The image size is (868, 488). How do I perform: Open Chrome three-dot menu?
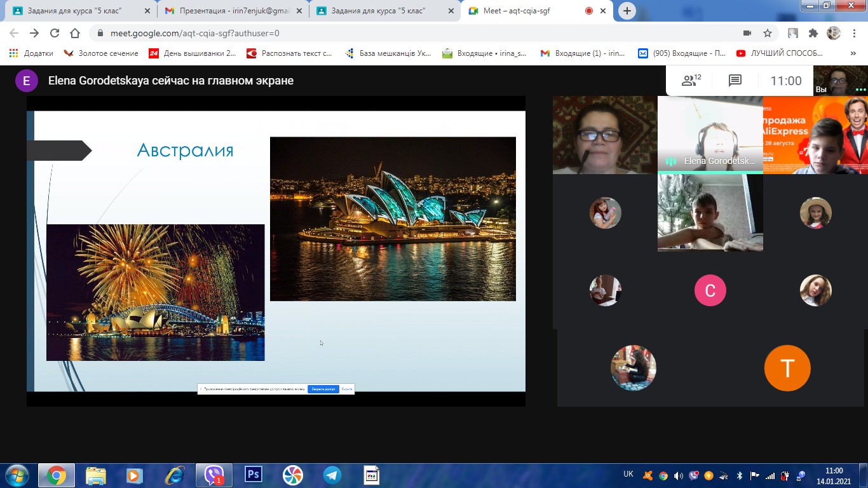point(854,33)
